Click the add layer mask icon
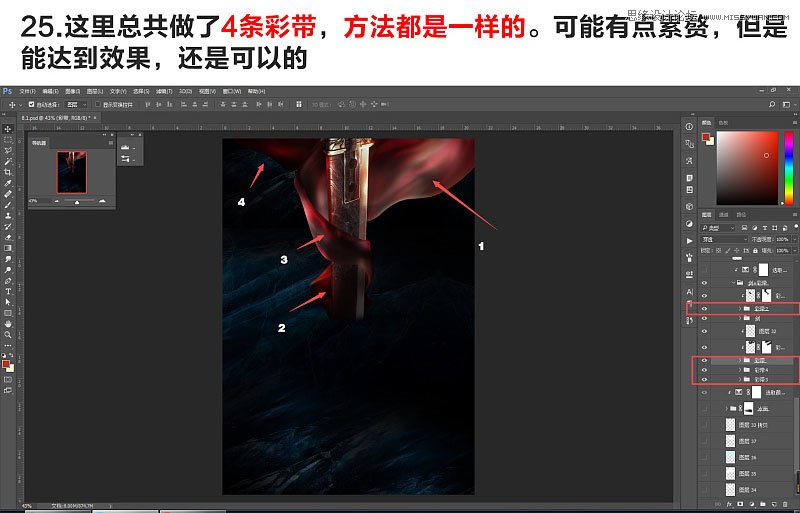Image resolution: width=800 pixels, height=513 pixels. [741, 504]
